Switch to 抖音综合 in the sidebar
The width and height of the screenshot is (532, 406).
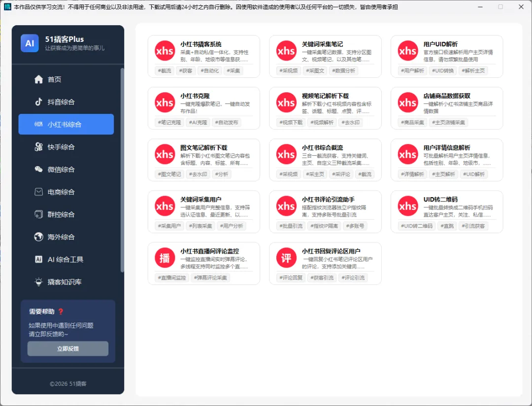(66, 102)
